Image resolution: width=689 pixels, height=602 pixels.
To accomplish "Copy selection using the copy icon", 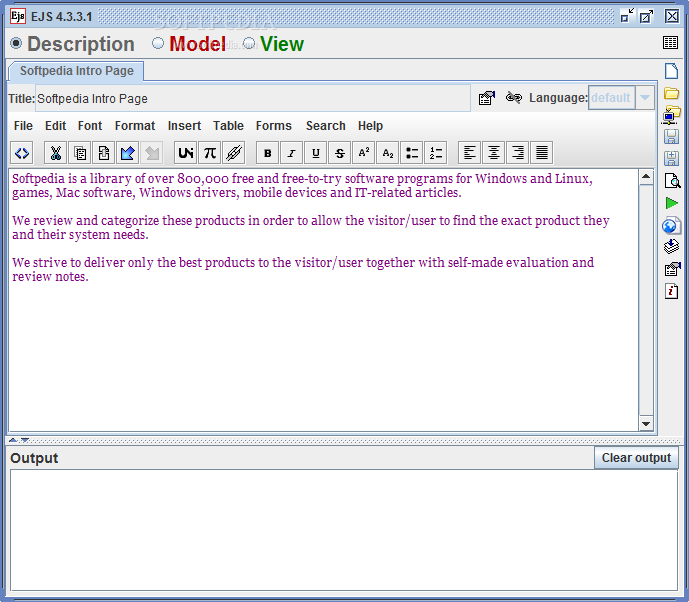I will pyautogui.click(x=80, y=153).
